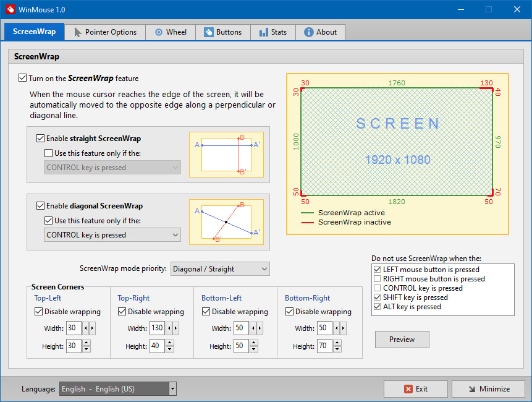
Task: Click the About info icon
Action: pyautogui.click(x=308, y=32)
